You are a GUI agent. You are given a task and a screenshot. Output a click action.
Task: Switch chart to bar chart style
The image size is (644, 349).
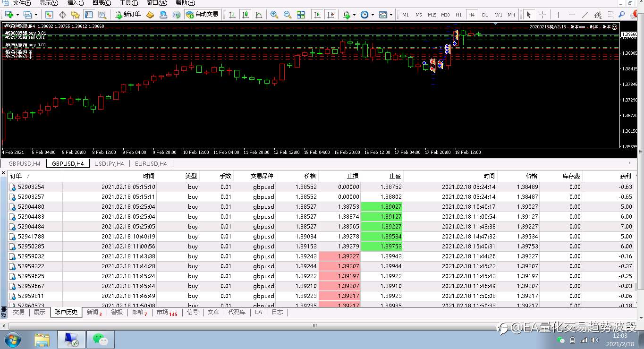coord(232,15)
